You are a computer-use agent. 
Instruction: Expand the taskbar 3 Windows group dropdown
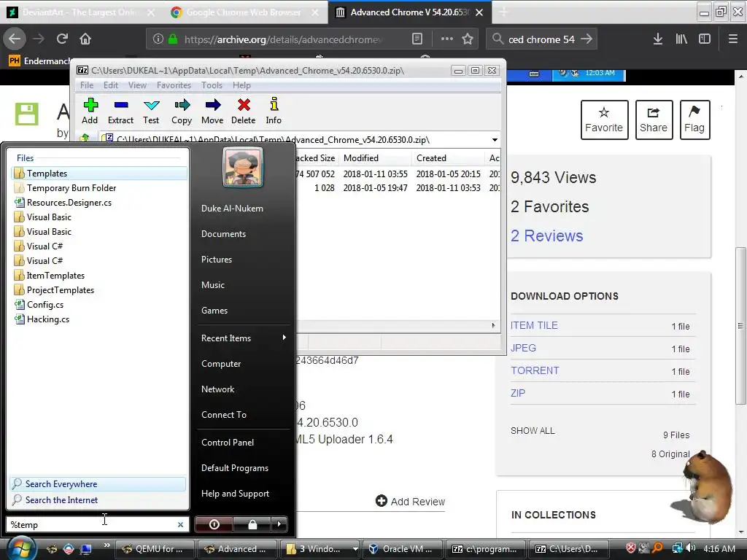point(355,549)
